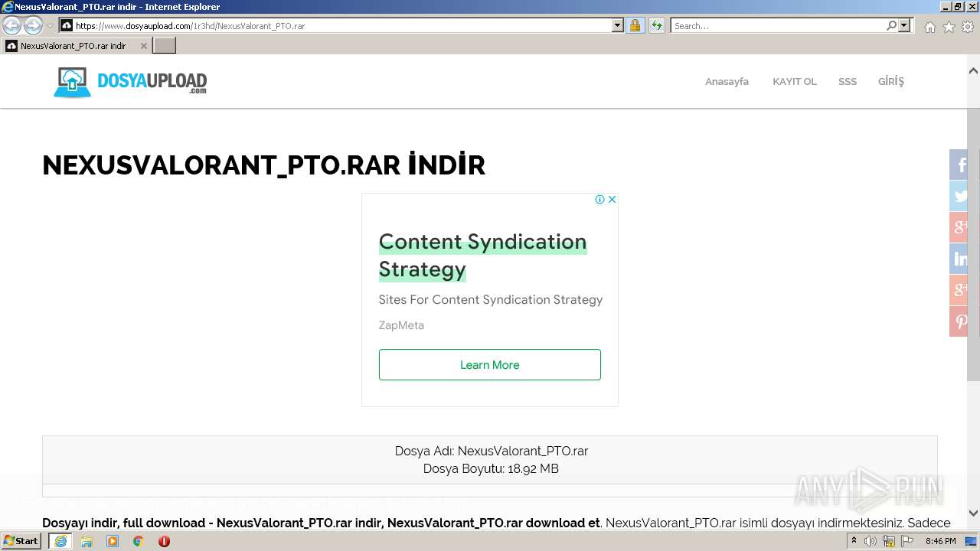This screenshot has width=980, height=551.
Task: Click Sites For Content Syndication Strategy text
Action: tap(491, 299)
